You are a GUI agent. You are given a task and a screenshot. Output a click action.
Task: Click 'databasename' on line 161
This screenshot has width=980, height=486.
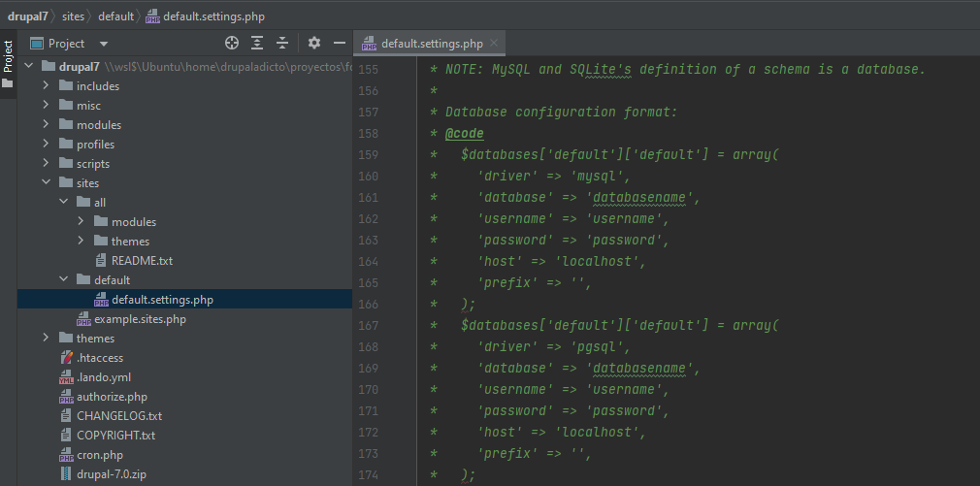coord(639,197)
